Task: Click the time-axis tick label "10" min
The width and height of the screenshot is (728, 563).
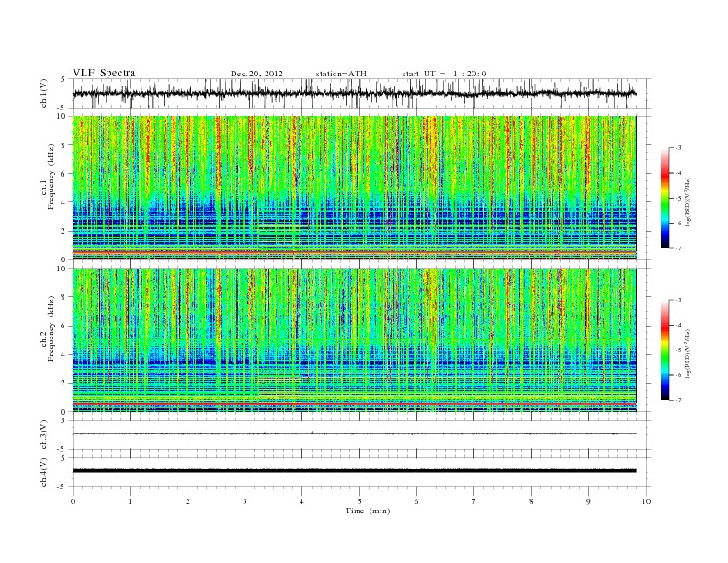Action: 646,501
